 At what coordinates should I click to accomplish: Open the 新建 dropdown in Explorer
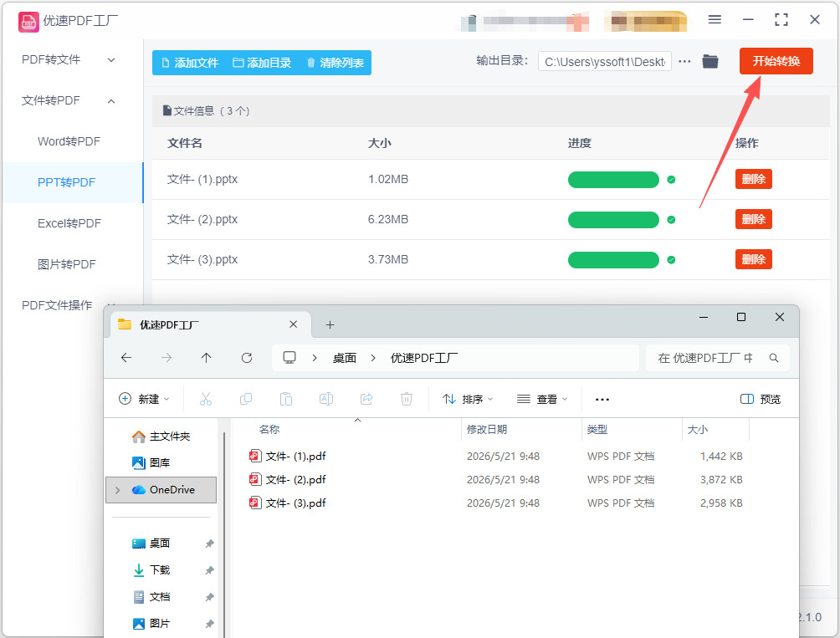[144, 400]
